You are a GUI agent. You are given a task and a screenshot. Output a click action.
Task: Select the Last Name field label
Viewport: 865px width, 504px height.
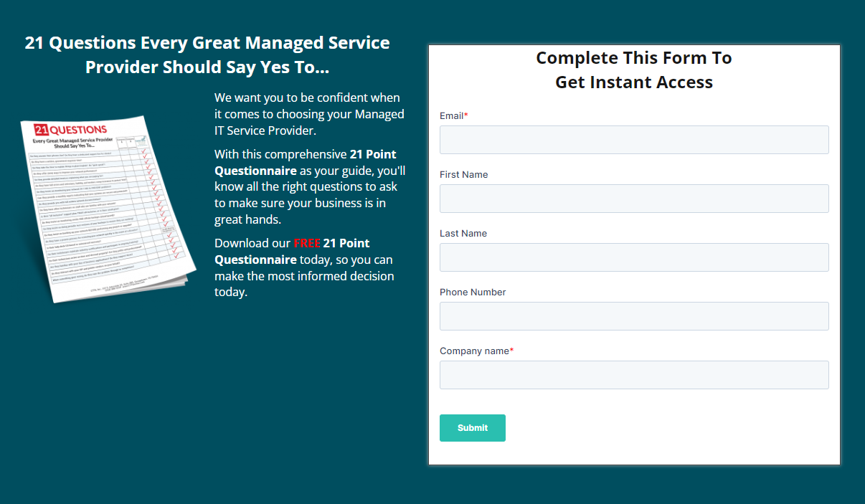(x=463, y=233)
